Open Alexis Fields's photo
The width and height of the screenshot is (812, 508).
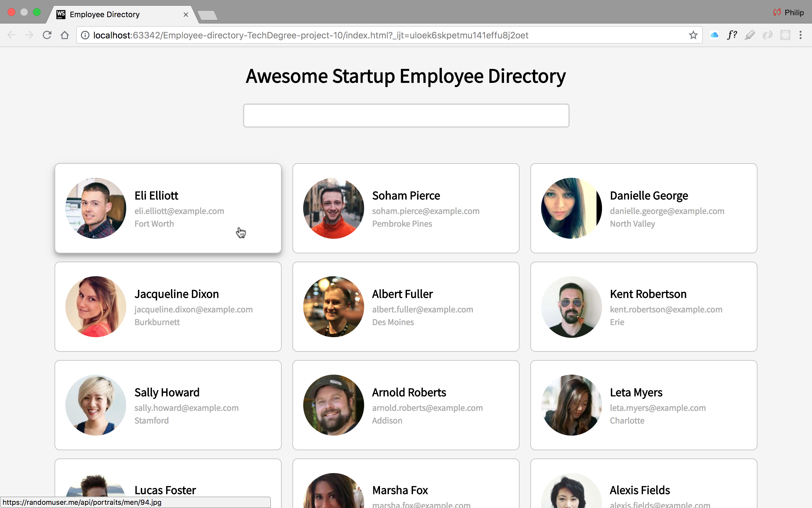point(572,491)
